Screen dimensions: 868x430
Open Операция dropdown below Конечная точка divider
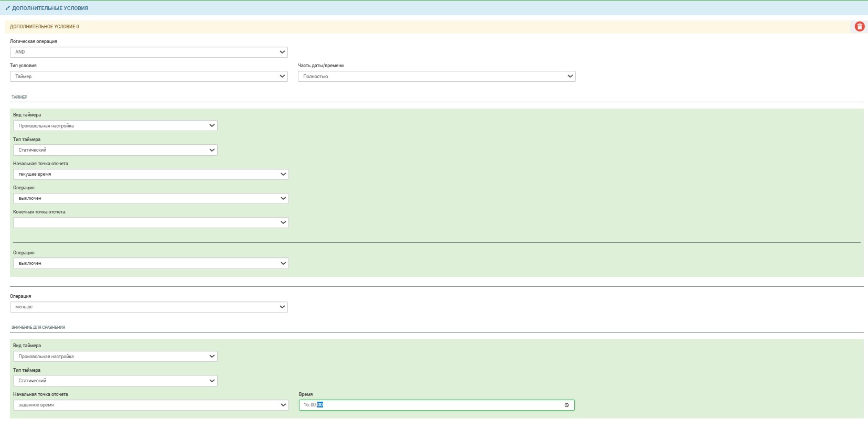point(151,263)
